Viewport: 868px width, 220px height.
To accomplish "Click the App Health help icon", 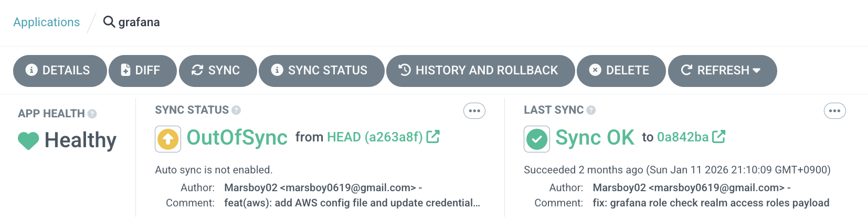I will 92,114.
